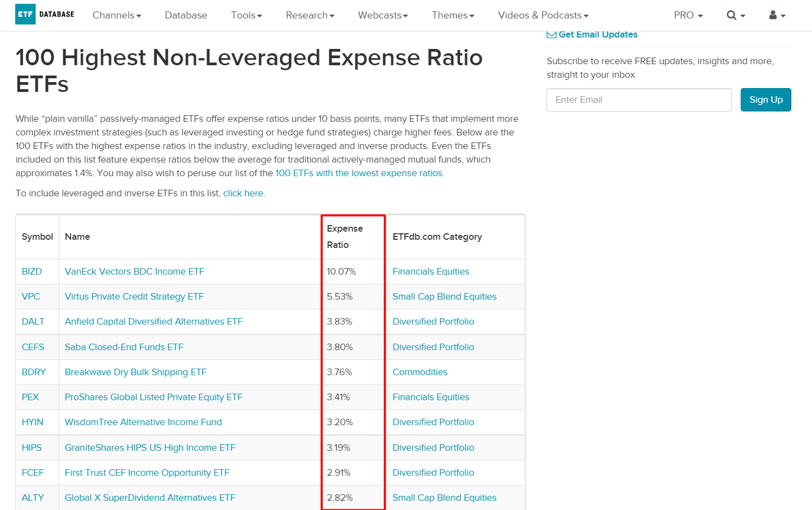Select the 3.20% expense ratio value
Screen dimensions: 812x510
pos(340,422)
